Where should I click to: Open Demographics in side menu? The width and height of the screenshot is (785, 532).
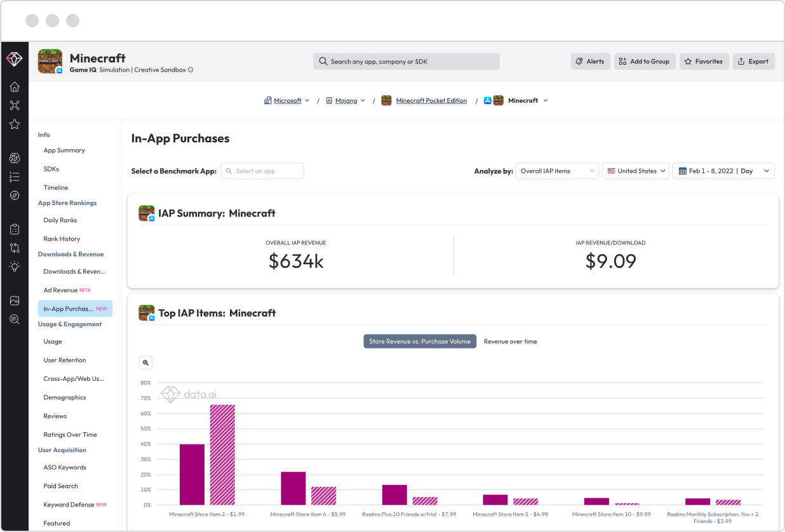[65, 397]
